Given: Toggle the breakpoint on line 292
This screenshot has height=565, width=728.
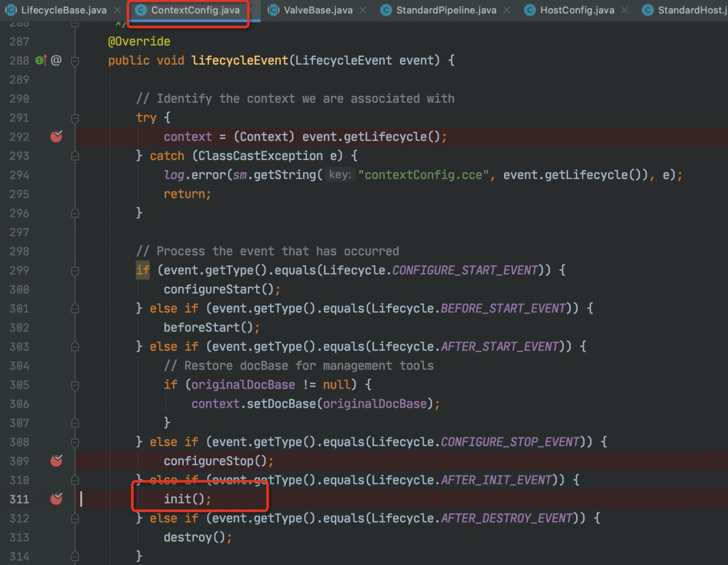Looking at the screenshot, I should point(56,136).
